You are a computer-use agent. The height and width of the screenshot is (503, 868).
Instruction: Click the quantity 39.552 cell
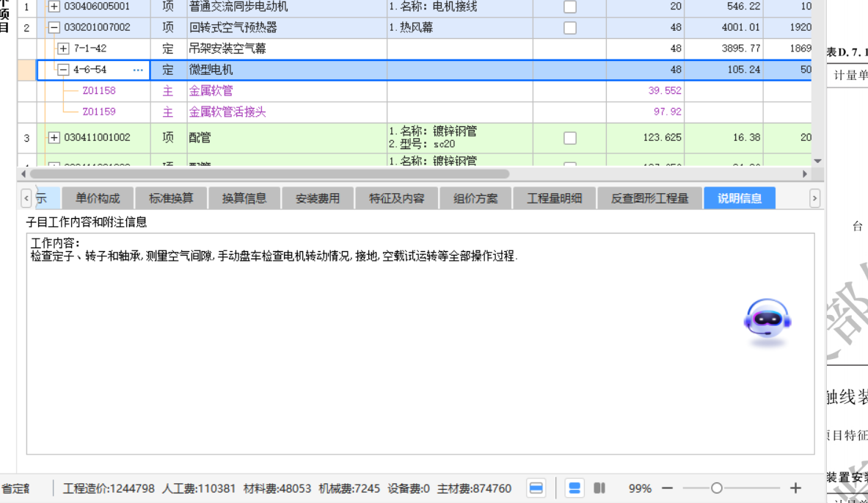(646, 91)
